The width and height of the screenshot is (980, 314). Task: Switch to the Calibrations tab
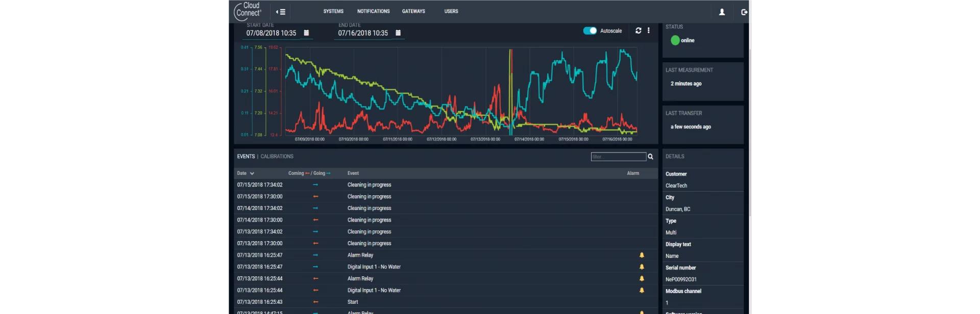coord(277,156)
